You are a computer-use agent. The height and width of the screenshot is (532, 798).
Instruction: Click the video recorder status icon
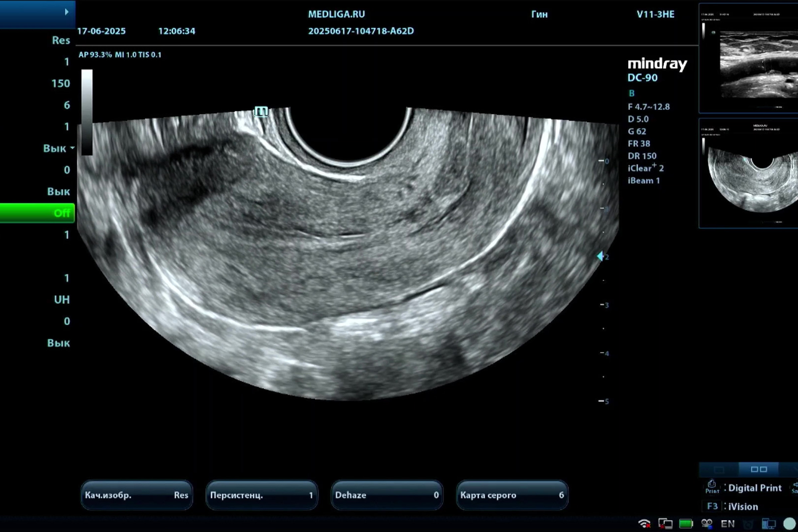click(x=707, y=523)
